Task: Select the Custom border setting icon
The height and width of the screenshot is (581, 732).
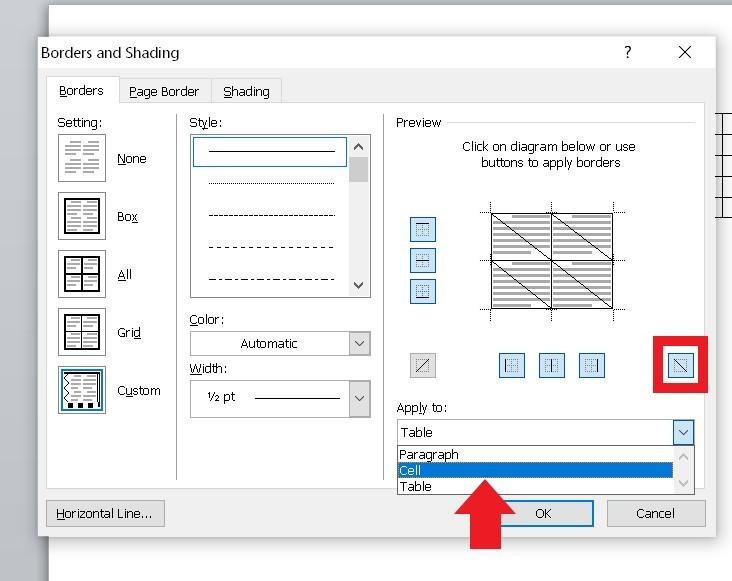Action: coord(82,390)
